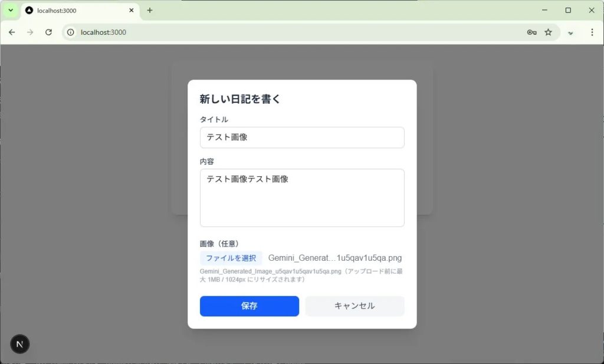The height and width of the screenshot is (364, 604).
Task: Close the localhost:3000 tab
Action: click(132, 11)
